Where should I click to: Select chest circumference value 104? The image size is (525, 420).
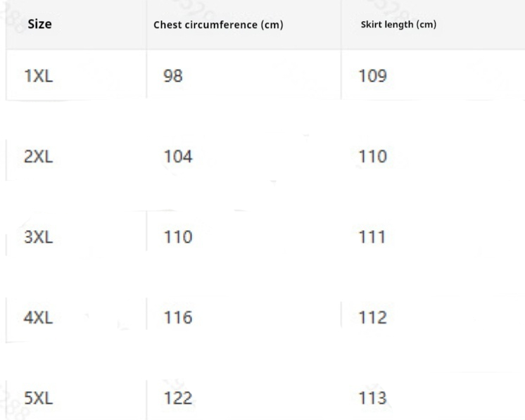178,157
